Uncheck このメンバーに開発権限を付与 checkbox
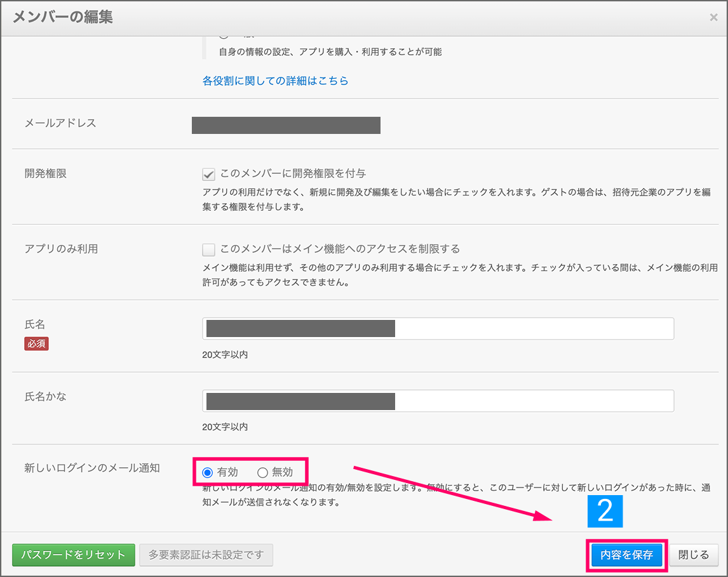 coord(208,174)
